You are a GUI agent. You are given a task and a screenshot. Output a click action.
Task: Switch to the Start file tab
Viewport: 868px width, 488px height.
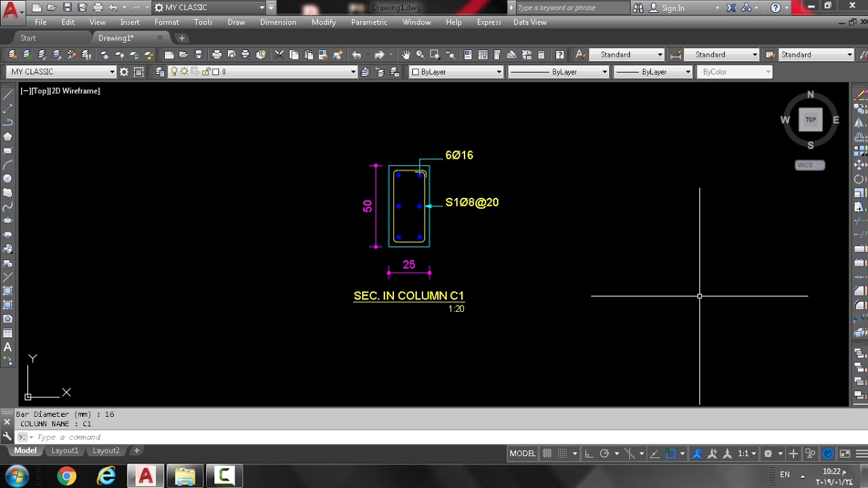(x=28, y=38)
